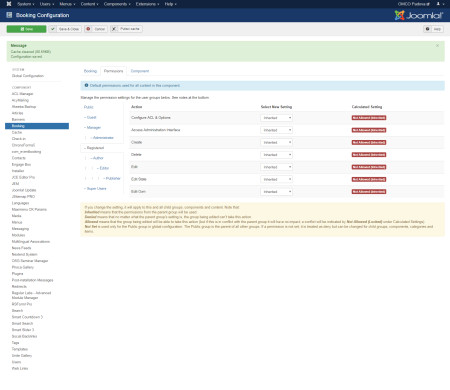Viewport: 450px width, 390px height.
Task: Click the Joomla icon in the top menu bar
Action: (x=9, y=4)
